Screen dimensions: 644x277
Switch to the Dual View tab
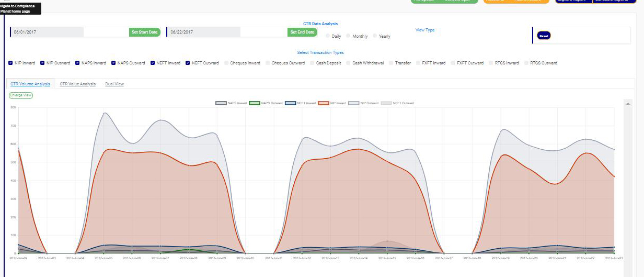(114, 84)
